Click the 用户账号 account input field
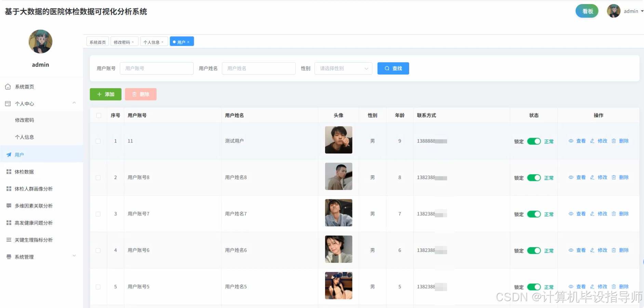This screenshot has width=644, height=308. coord(157,68)
